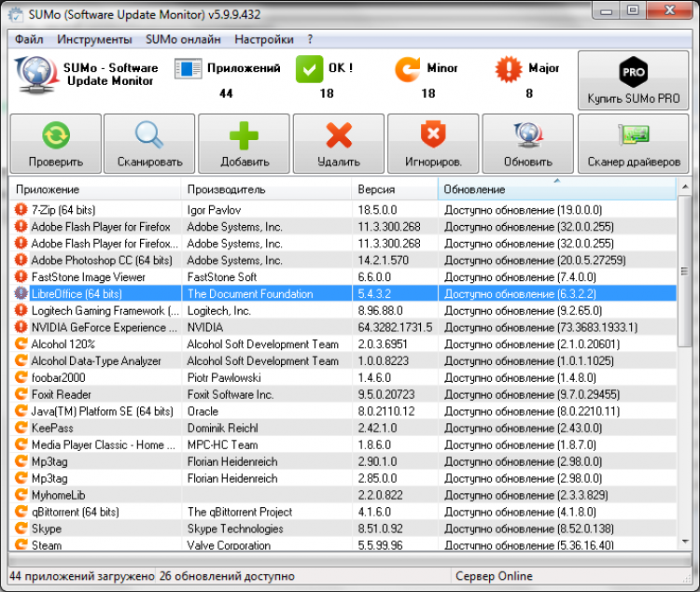This screenshot has height=592, width=700.
Task: Click the 44 приложений загружено status text
Action: click(82, 576)
